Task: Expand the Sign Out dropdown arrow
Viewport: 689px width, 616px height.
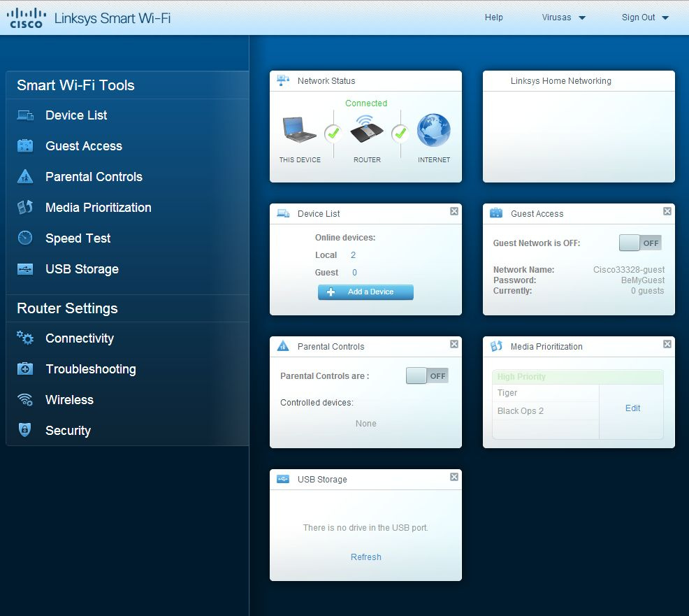Action: (665, 18)
